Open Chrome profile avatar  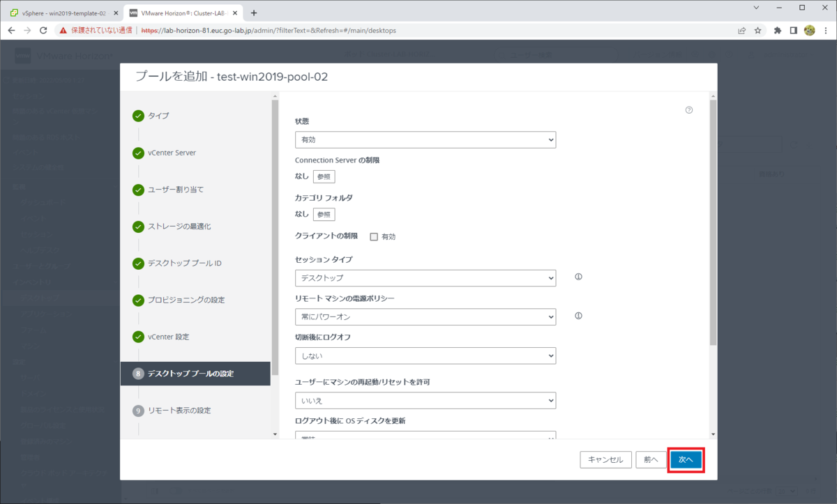[810, 31]
